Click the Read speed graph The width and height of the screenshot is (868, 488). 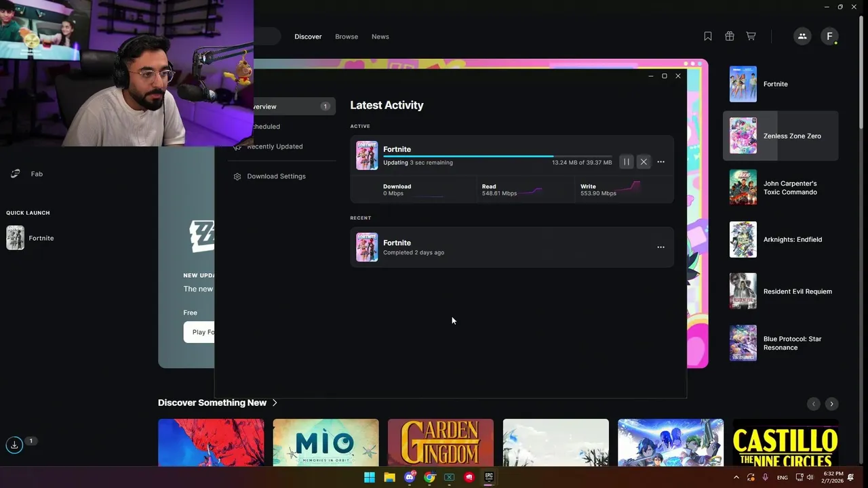coord(531,191)
